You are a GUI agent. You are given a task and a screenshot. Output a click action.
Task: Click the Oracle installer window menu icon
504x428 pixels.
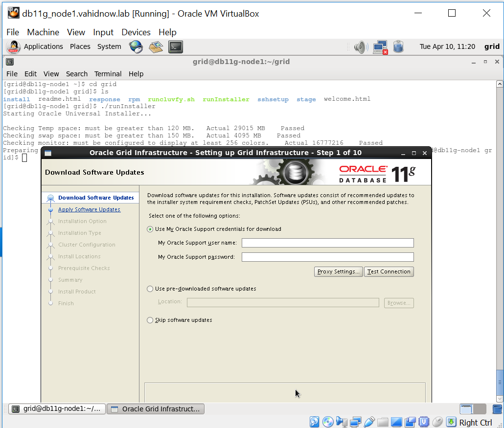(48, 153)
